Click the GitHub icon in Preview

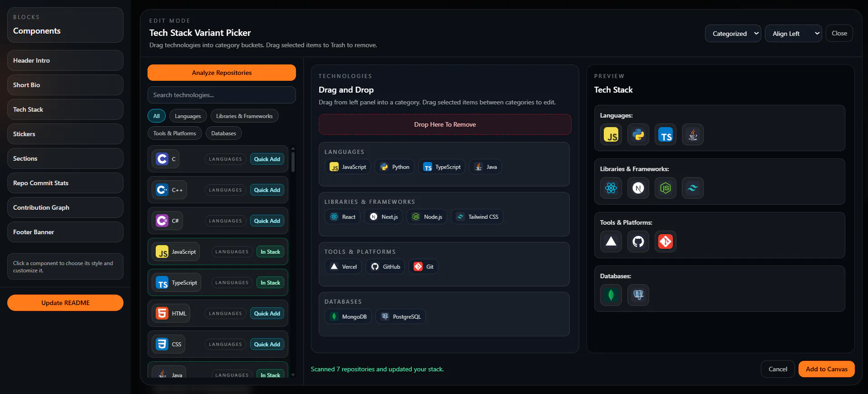point(638,242)
